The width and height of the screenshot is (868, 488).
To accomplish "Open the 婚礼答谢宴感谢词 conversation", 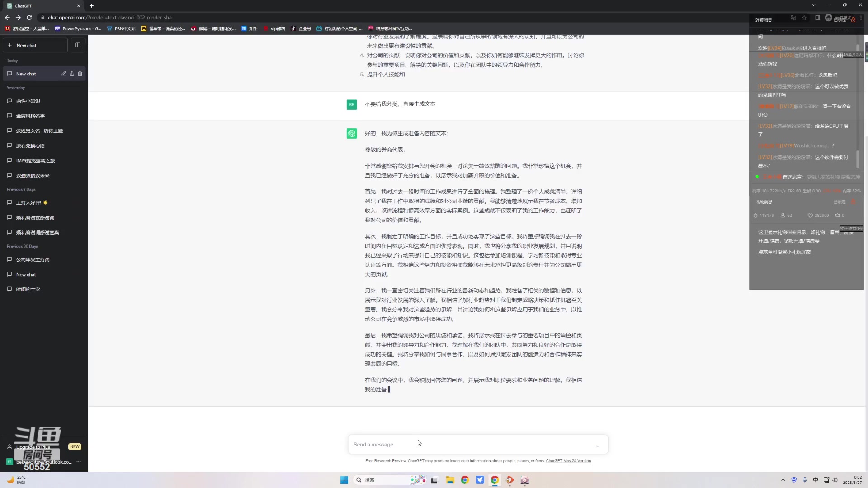I will 44,217.
